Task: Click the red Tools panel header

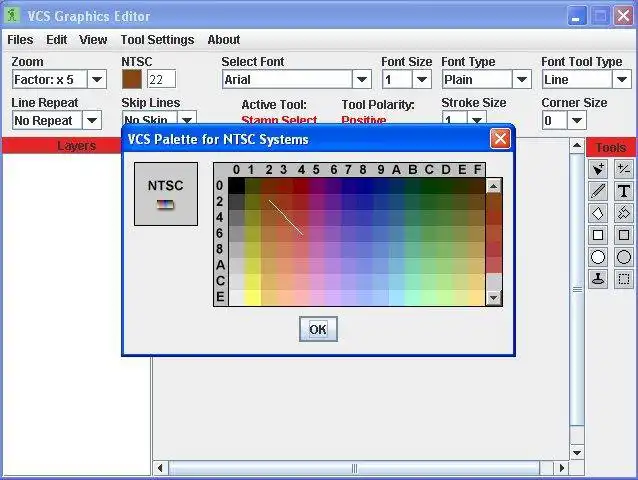Action: 611,147
